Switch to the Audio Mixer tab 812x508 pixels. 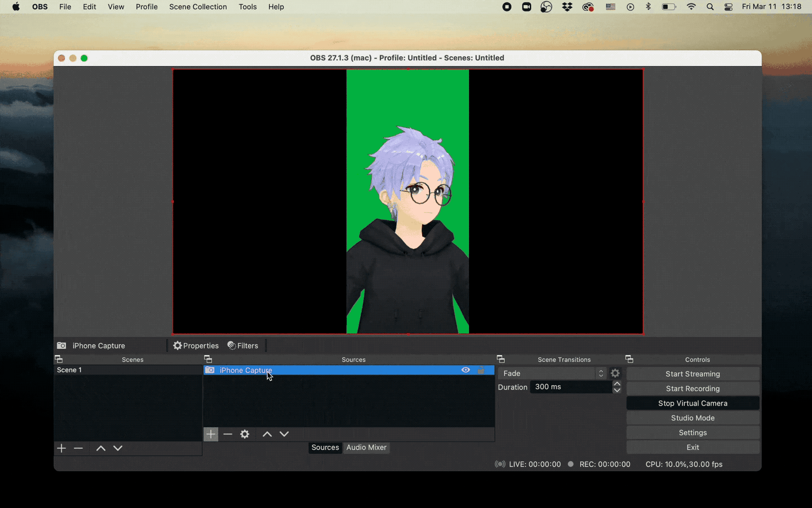tap(366, 447)
